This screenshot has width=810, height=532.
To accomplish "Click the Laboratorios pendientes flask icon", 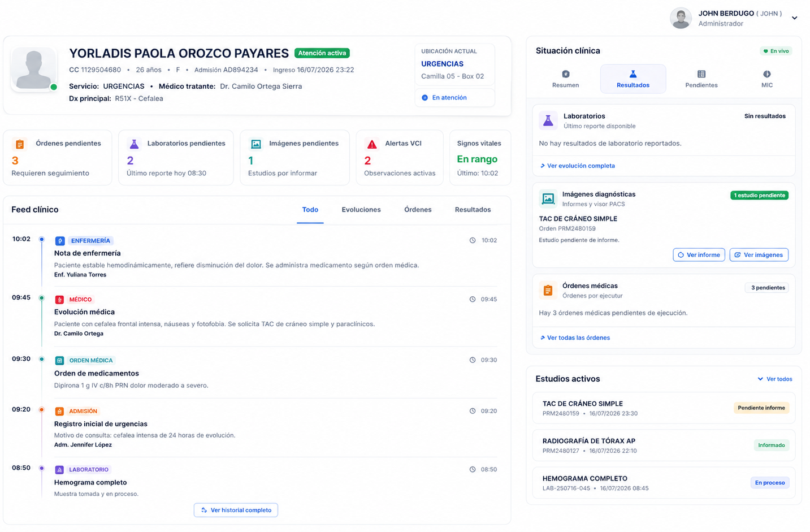I will click(134, 144).
